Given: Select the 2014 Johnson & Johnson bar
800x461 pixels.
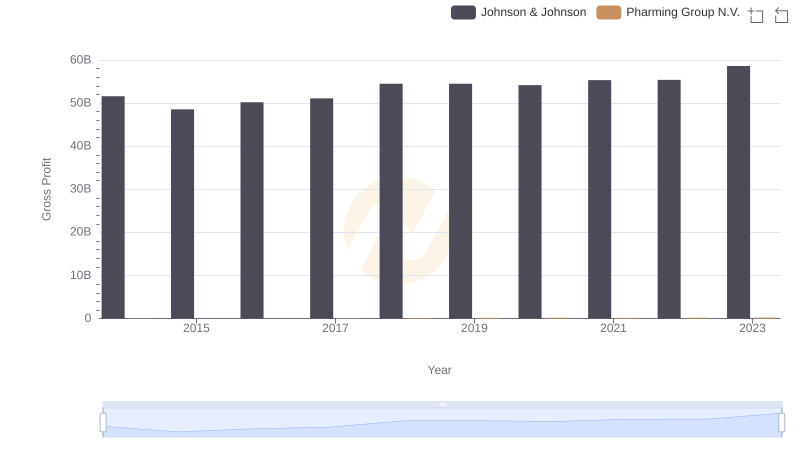Looking at the screenshot, I should coord(113,207).
